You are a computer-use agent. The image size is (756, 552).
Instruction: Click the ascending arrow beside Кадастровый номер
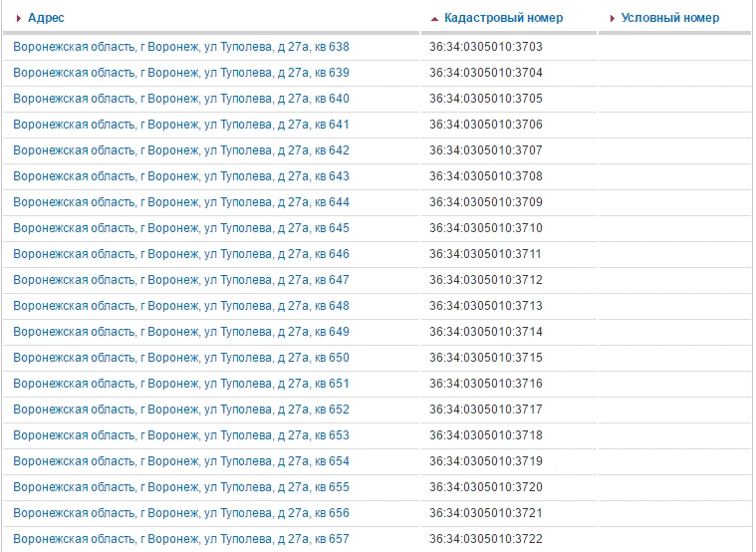click(x=434, y=19)
